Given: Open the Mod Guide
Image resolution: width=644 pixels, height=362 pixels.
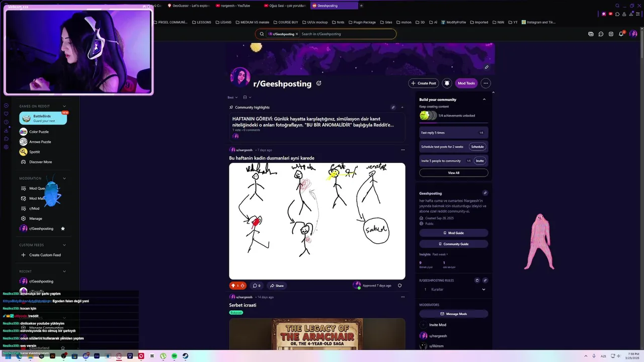Looking at the screenshot, I should pyautogui.click(x=453, y=233).
